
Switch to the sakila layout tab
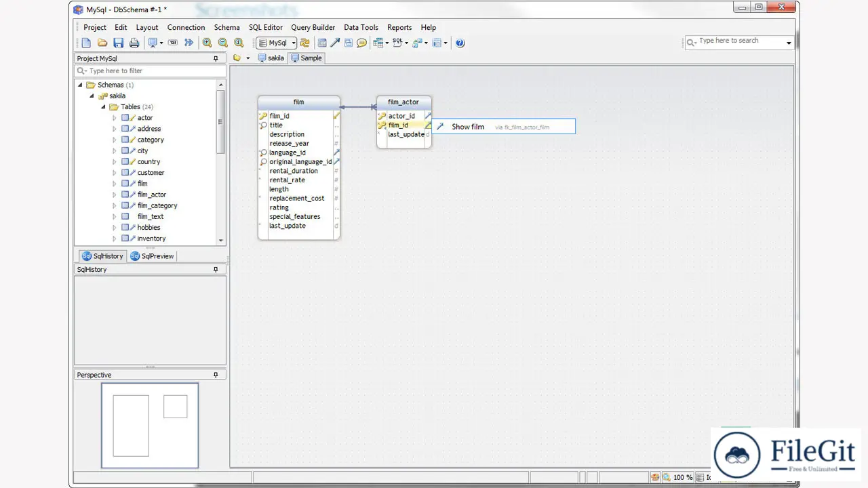(271, 58)
